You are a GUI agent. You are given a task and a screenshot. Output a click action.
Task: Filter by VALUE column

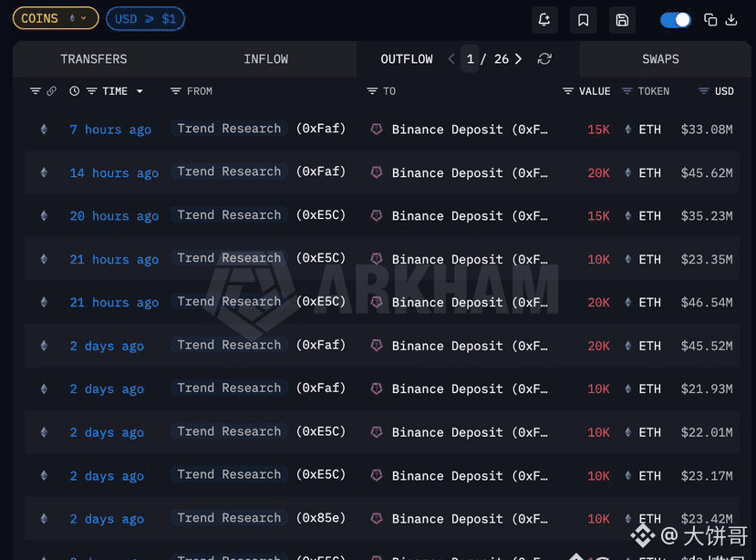coord(568,91)
